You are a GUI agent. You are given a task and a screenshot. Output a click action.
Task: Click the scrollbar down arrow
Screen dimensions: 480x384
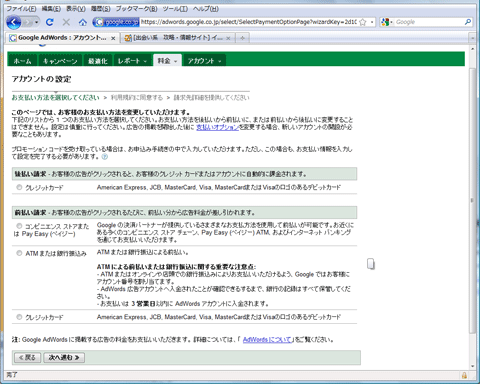point(472,366)
